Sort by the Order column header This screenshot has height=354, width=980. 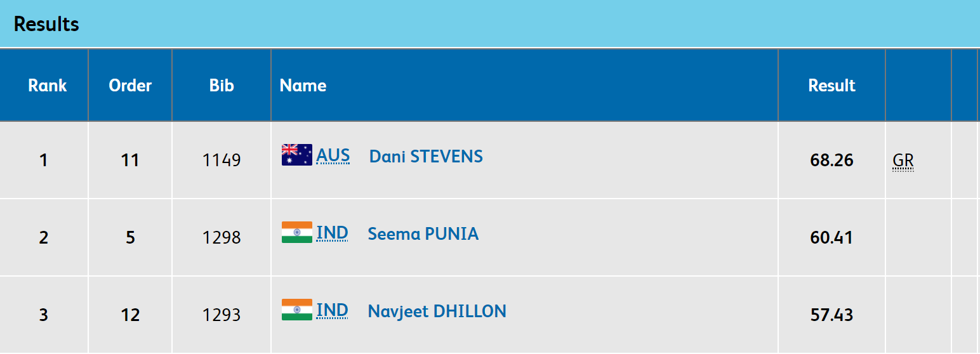click(130, 85)
